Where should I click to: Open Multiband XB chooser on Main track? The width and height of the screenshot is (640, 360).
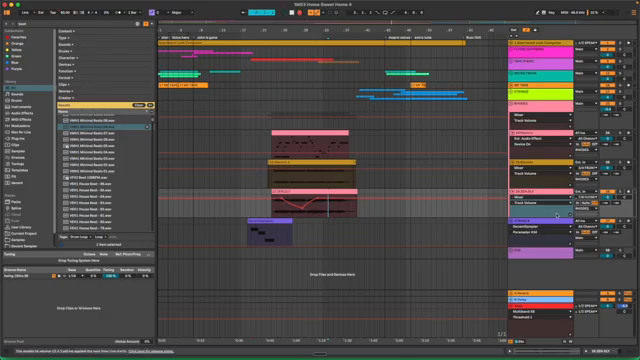point(542,312)
